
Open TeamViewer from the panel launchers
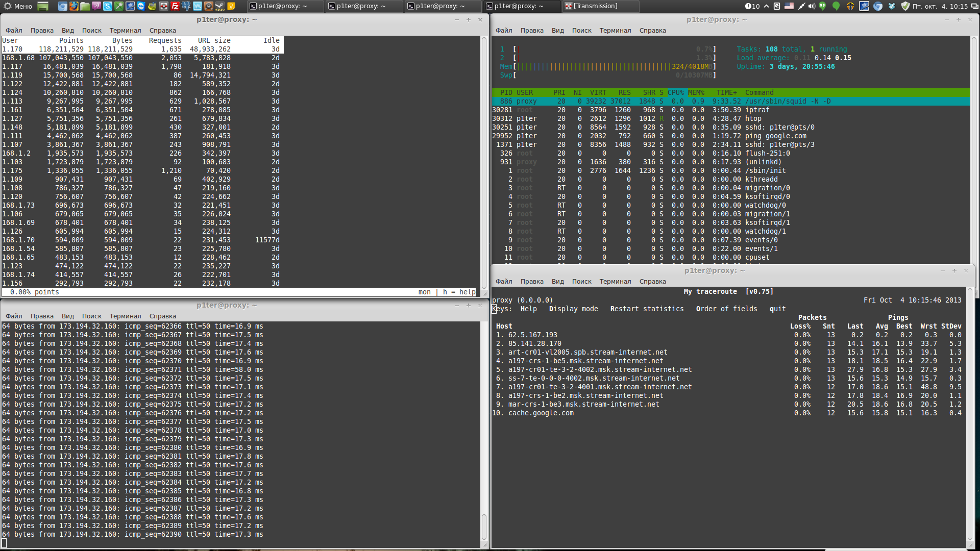141,6
